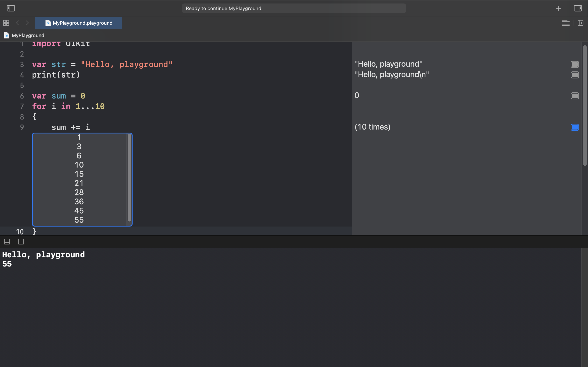Click the (10 times) result text
This screenshot has width=588, height=367.
coord(372,127)
